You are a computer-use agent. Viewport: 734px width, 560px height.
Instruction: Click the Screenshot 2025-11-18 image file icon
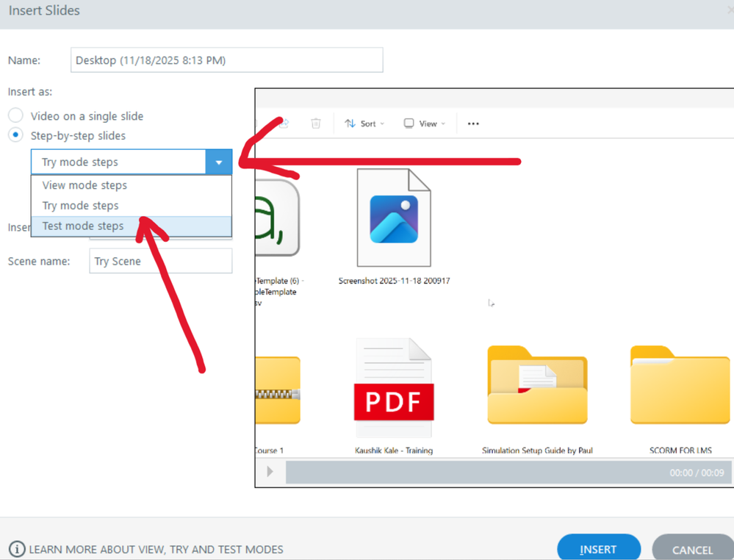[x=394, y=218]
